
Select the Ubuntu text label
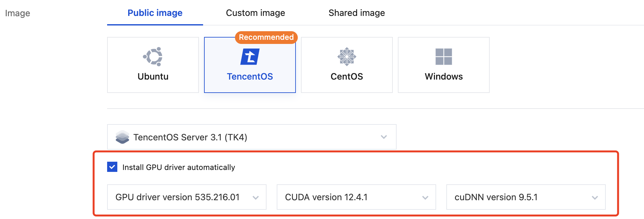pyautogui.click(x=153, y=77)
